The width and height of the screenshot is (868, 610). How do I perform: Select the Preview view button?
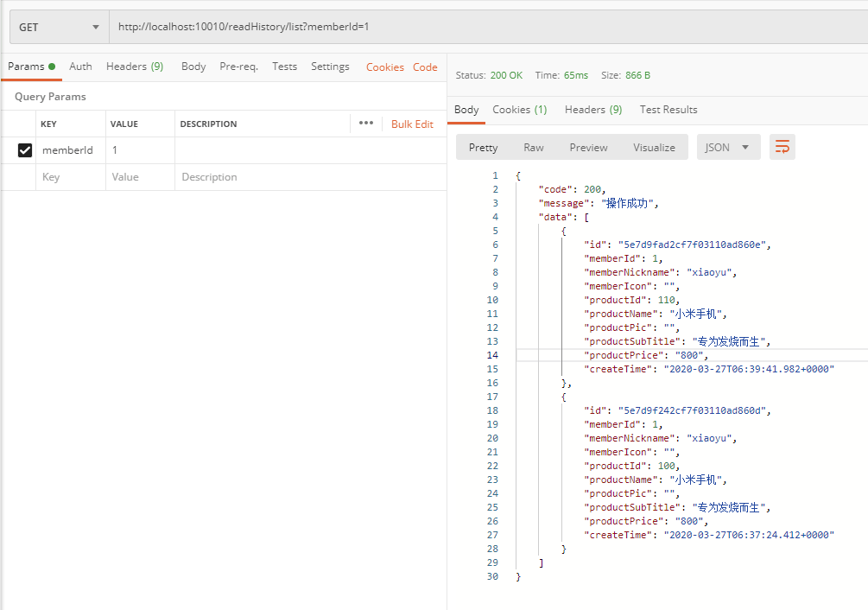point(588,148)
